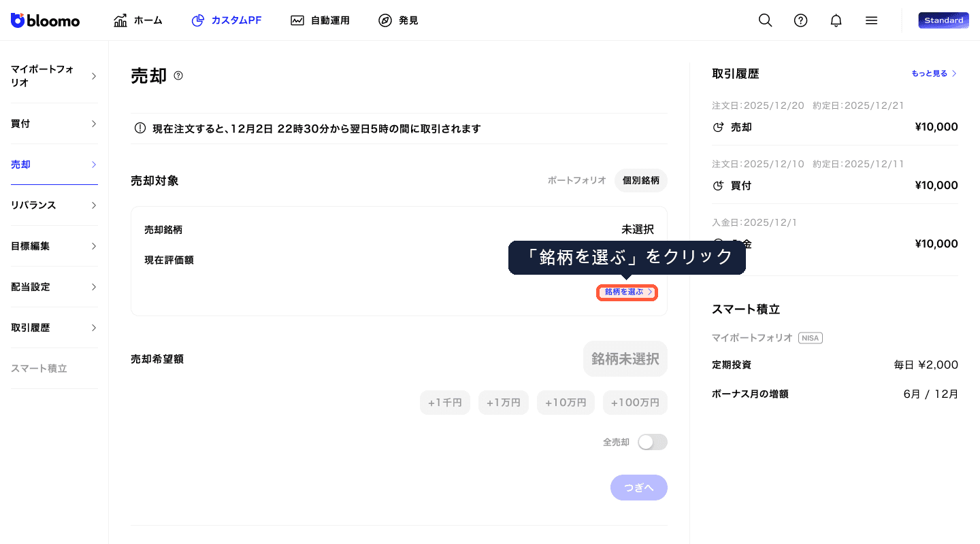Open the help question mark icon in header
The width and height of the screenshot is (980, 544).
click(x=801, y=20)
